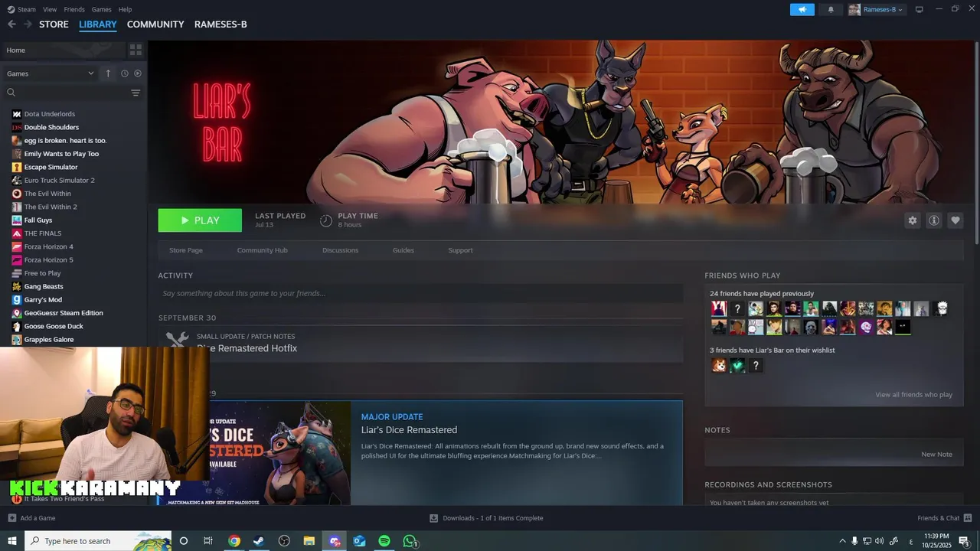Click the recent activity clock filter

coord(124,73)
